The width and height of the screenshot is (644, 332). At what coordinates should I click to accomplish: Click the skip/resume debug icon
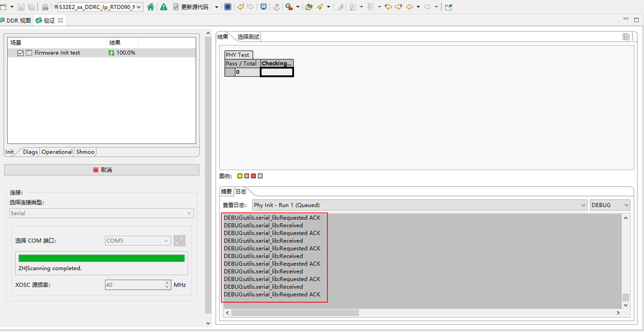[x=277, y=7]
